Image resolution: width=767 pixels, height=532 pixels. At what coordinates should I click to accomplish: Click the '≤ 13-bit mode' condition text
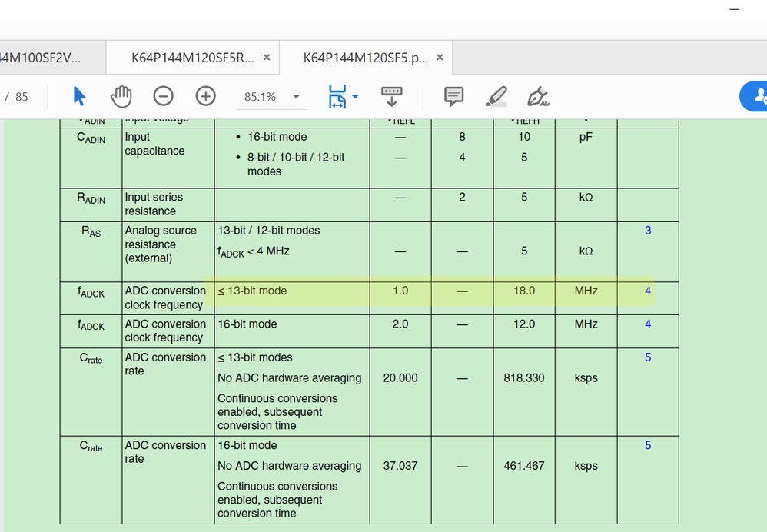[x=252, y=291]
